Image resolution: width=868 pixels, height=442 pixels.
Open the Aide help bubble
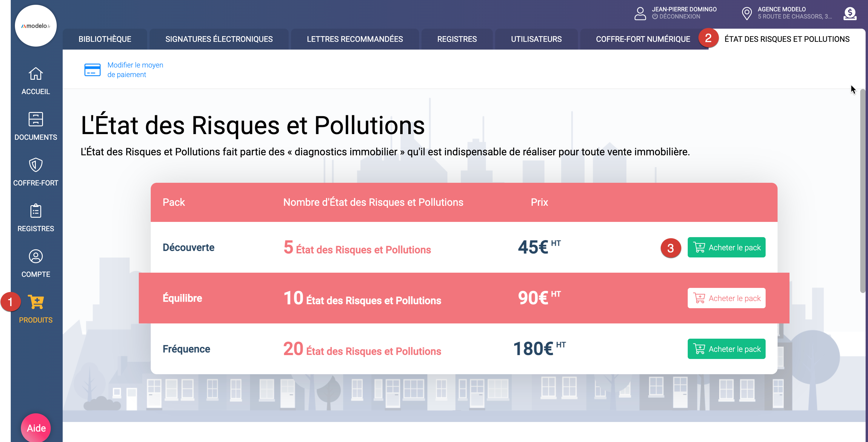click(36, 427)
